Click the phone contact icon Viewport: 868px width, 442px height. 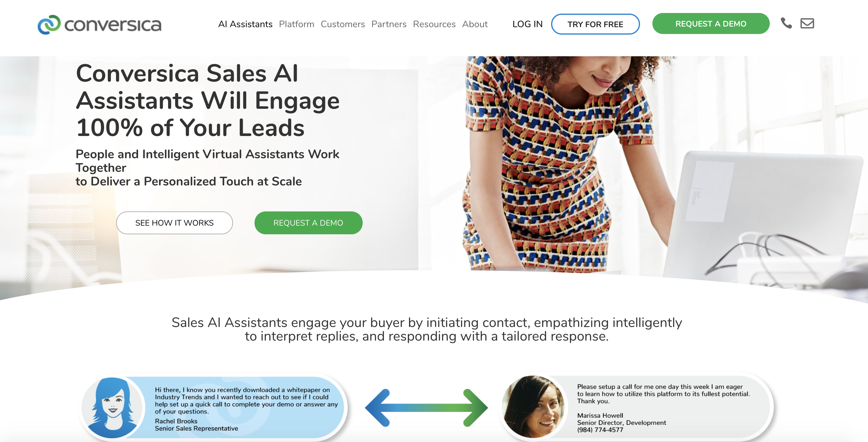(786, 24)
